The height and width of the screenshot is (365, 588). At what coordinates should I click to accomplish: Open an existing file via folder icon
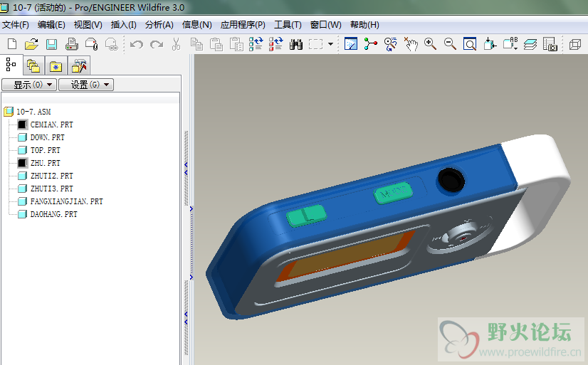(31, 44)
